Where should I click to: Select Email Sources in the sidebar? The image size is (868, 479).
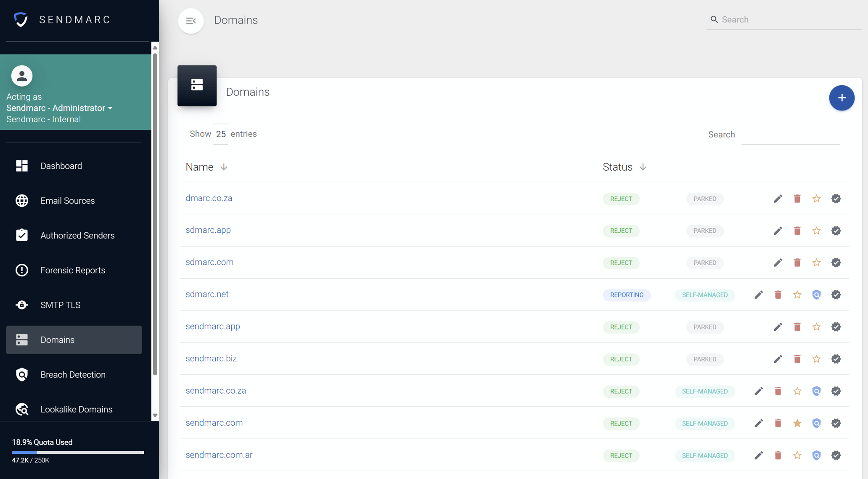pos(67,200)
